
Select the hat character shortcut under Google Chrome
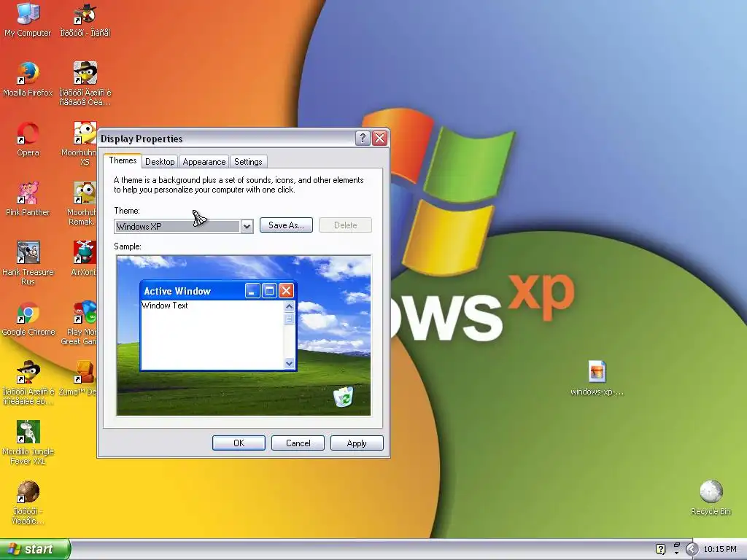(28, 384)
